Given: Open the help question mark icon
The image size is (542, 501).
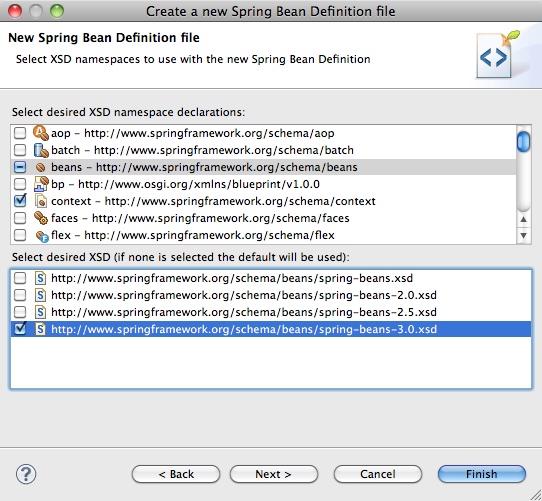Looking at the screenshot, I should [26, 474].
